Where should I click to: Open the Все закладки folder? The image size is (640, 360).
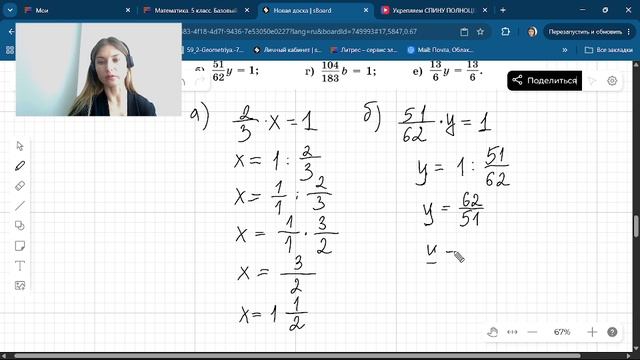coord(609,50)
